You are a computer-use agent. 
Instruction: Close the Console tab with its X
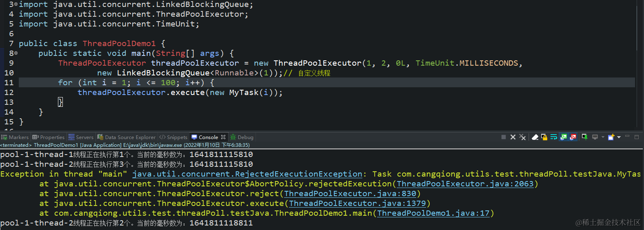[223, 137]
